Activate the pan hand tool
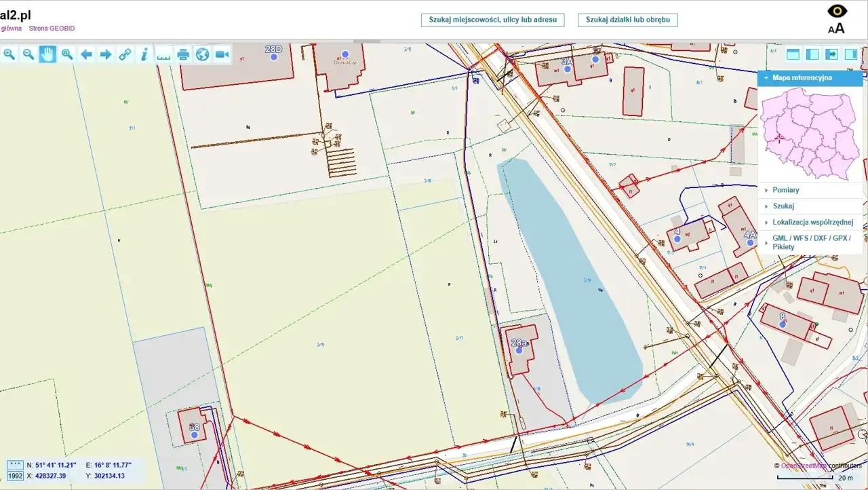Image resolution: width=868 pixels, height=490 pixels. coord(47,55)
